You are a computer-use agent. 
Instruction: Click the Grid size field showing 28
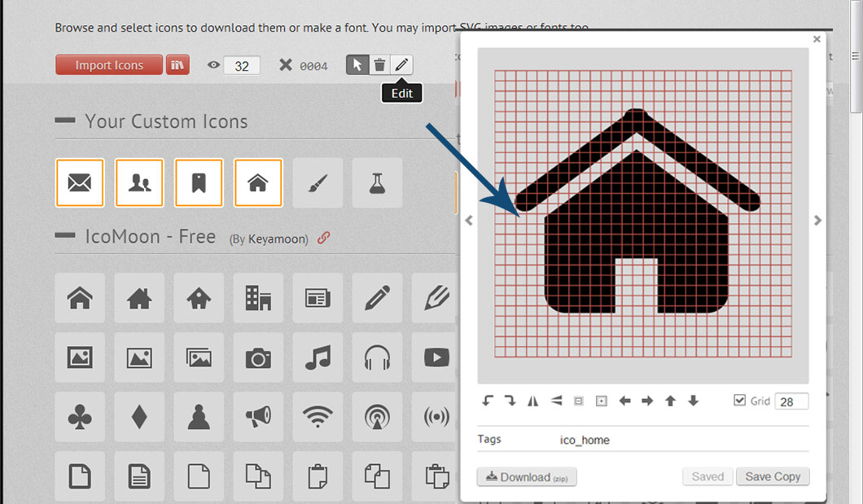(791, 401)
